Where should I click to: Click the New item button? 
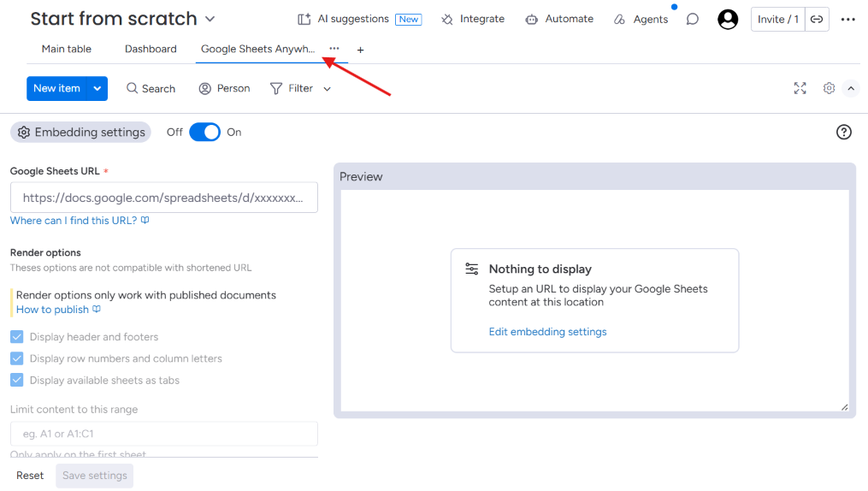pyautogui.click(x=56, y=89)
